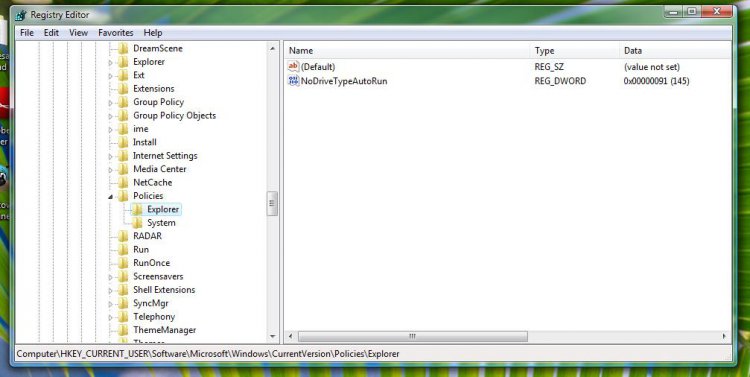
Task: Click the values pane scroll right arrow
Action: pyautogui.click(x=724, y=336)
